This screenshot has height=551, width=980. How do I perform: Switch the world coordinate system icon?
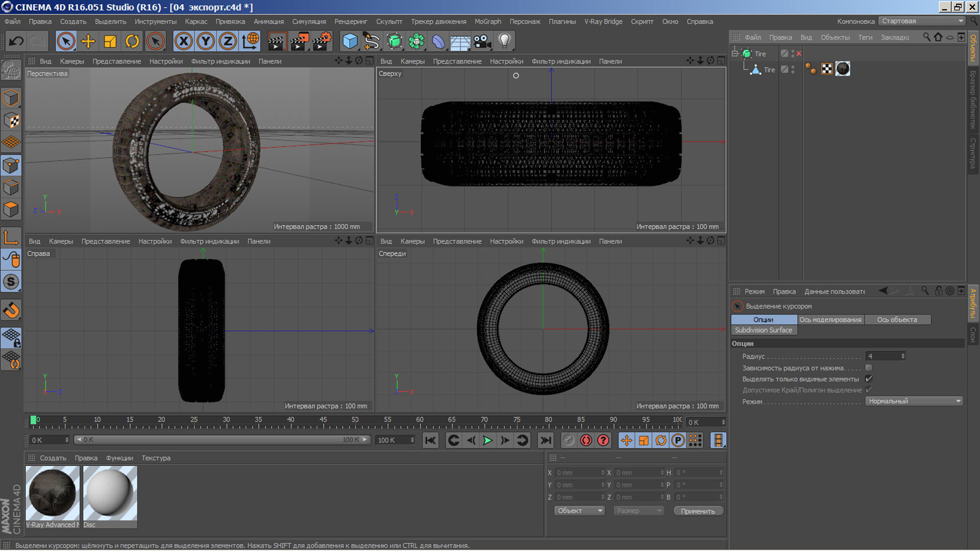[x=250, y=41]
